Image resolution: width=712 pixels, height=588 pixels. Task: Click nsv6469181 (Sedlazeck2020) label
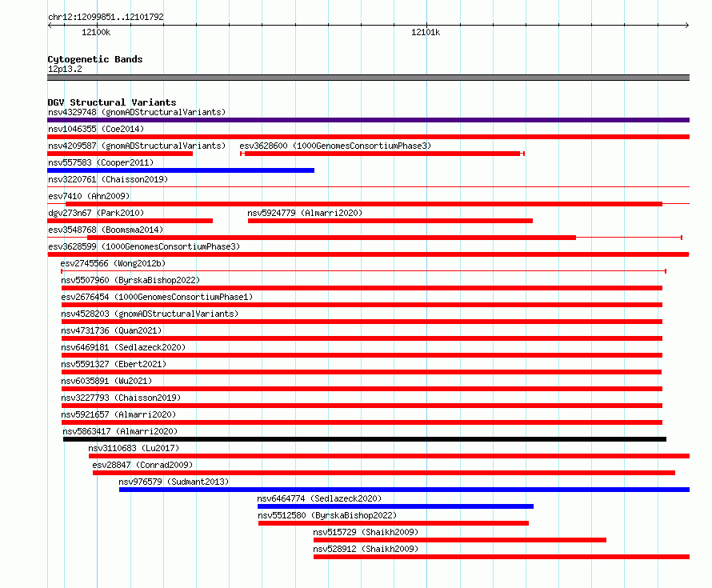coord(123,347)
